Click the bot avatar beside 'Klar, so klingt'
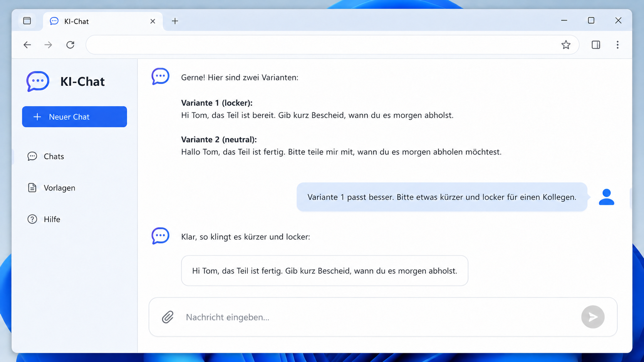 pyautogui.click(x=160, y=236)
